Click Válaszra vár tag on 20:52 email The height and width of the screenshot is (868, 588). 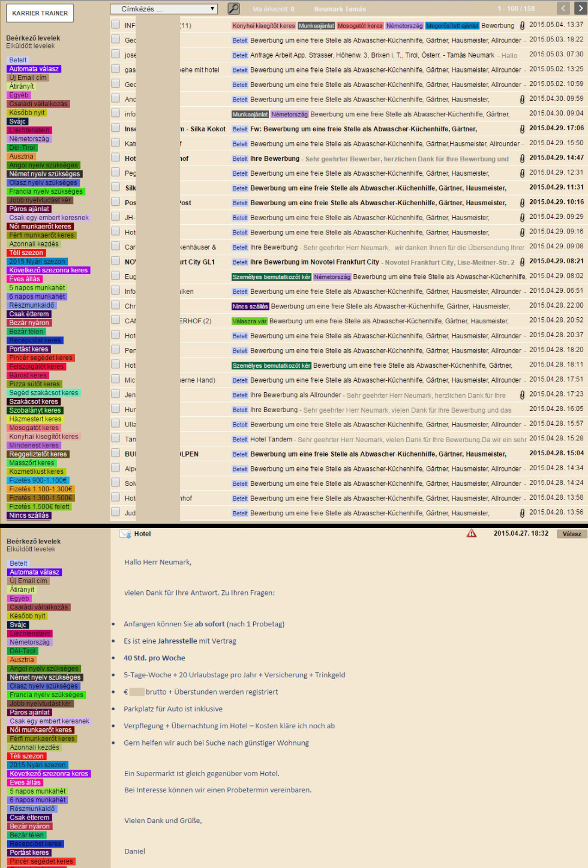coord(250,321)
